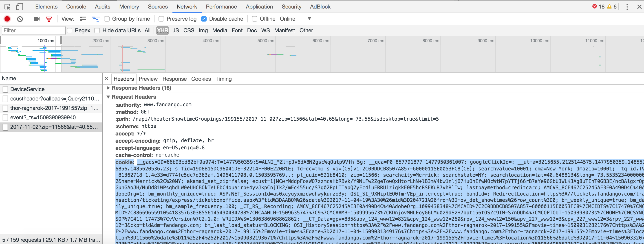Select the JS resource type filter

tap(176, 30)
